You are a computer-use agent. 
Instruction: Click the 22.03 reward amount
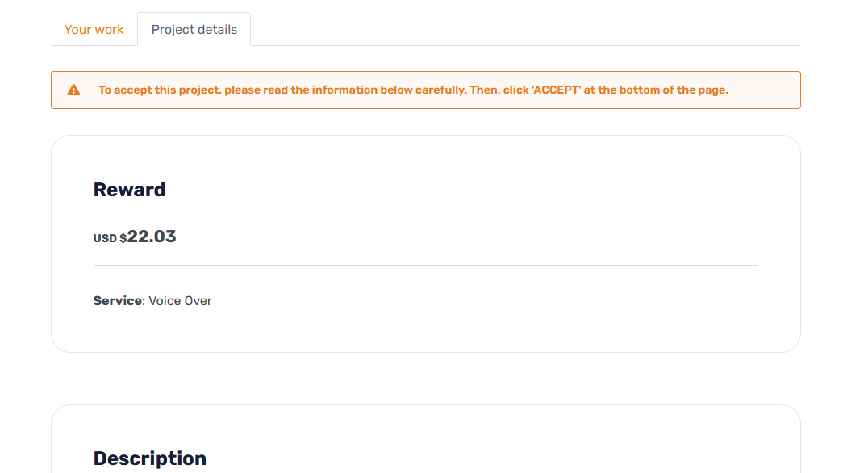pos(152,236)
